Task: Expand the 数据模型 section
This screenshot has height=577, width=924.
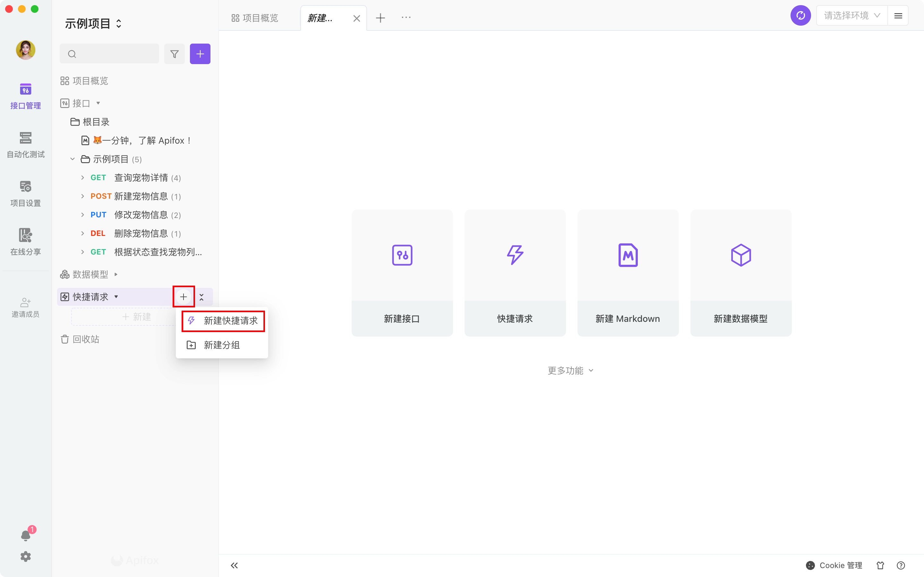Action: point(116,274)
